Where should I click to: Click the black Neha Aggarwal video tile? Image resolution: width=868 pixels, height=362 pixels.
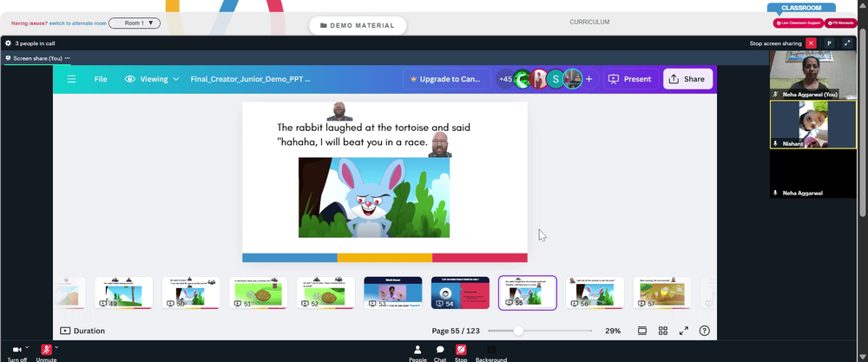click(813, 174)
